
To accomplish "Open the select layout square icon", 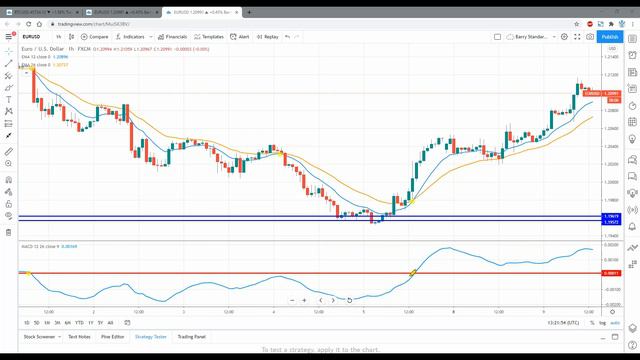I will click(x=497, y=37).
